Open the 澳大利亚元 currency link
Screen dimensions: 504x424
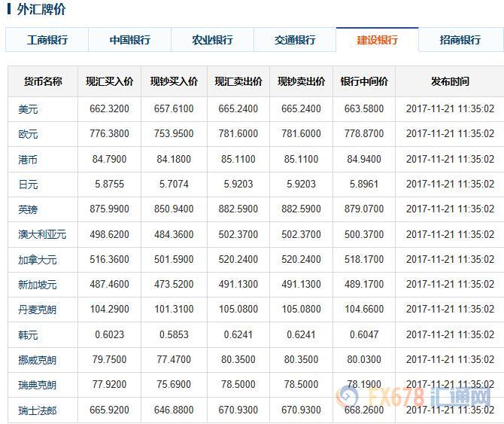pyautogui.click(x=42, y=234)
